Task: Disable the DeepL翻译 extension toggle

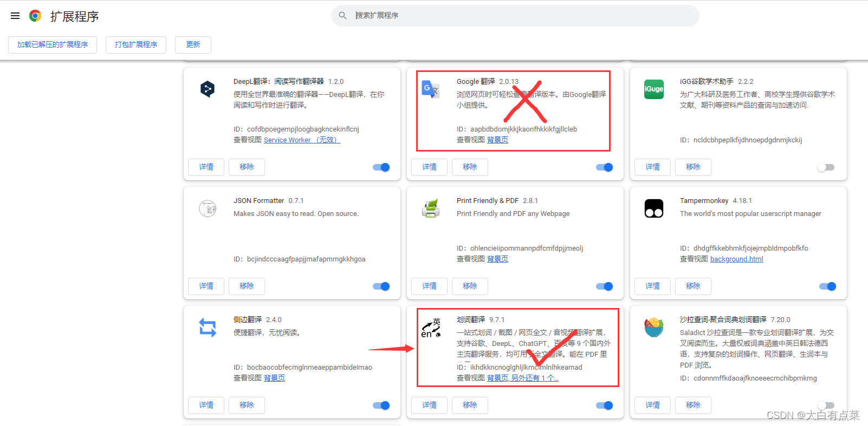Action: (381, 167)
